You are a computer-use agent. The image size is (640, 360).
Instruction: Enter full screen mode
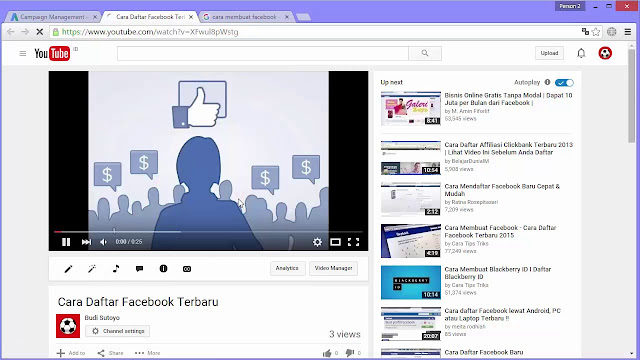point(353,242)
